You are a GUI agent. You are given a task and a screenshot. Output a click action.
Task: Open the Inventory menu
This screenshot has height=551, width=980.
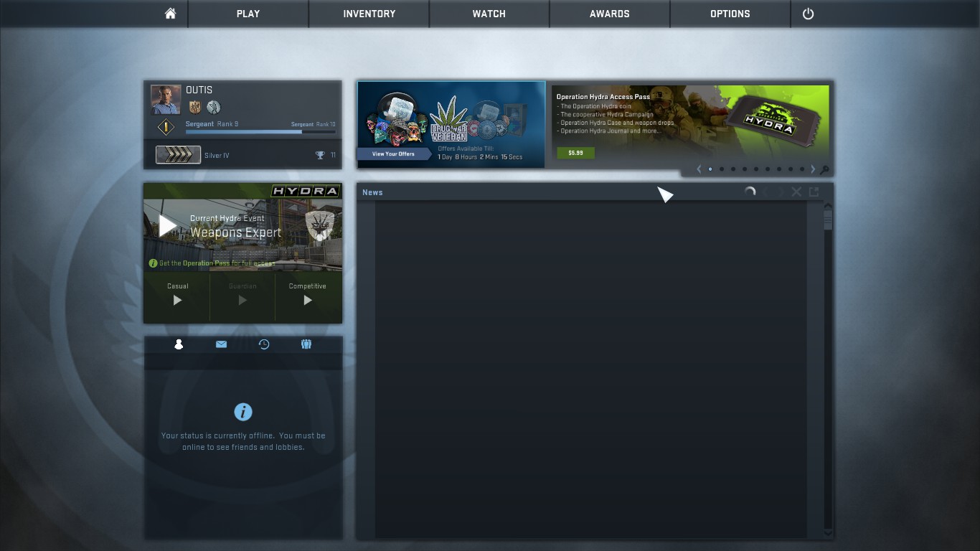pyautogui.click(x=369, y=14)
